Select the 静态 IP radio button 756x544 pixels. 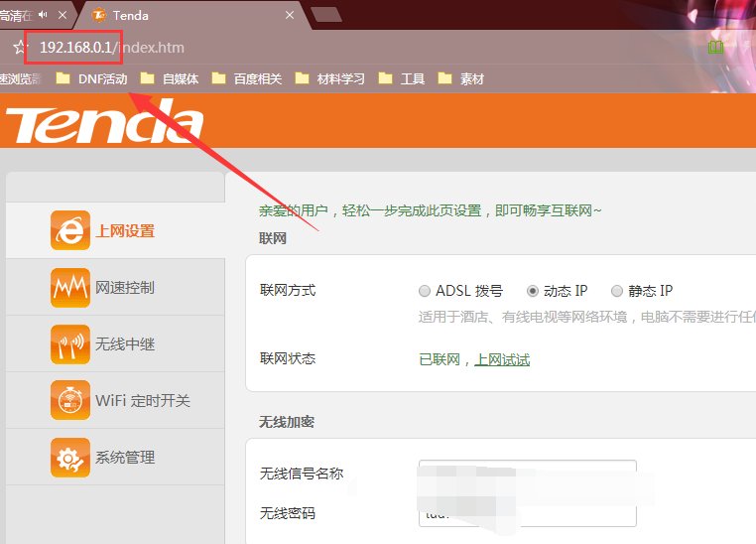(x=617, y=291)
